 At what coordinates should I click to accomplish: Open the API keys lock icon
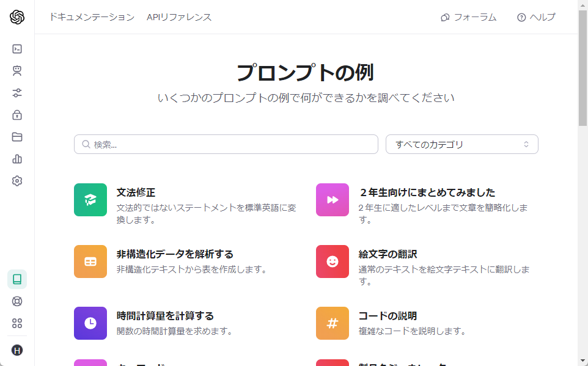[17, 115]
